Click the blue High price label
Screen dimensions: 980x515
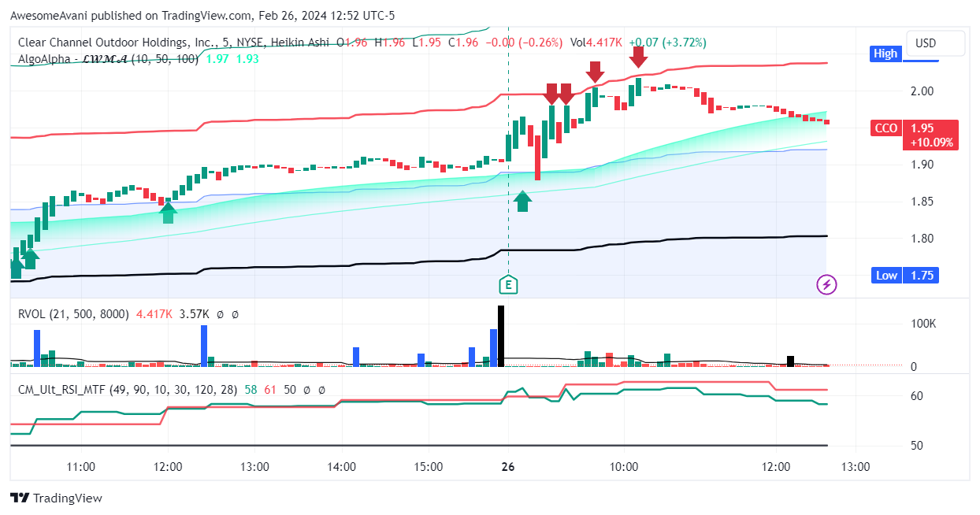click(x=885, y=54)
